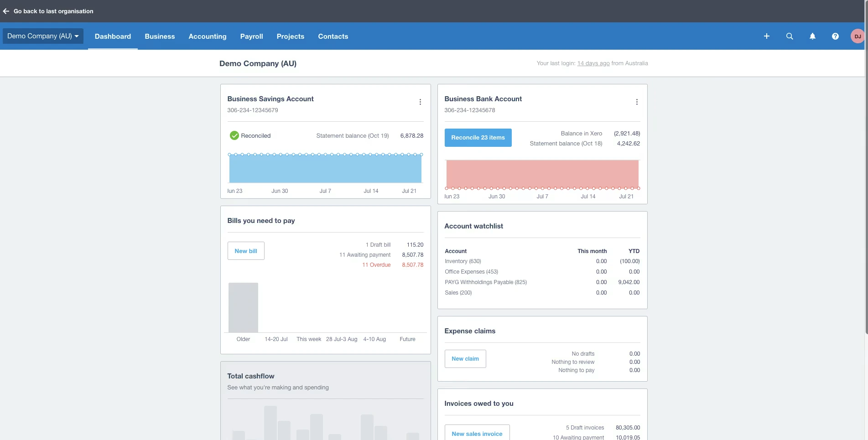Open Expense claims heading
The height and width of the screenshot is (440, 868).
470,331
